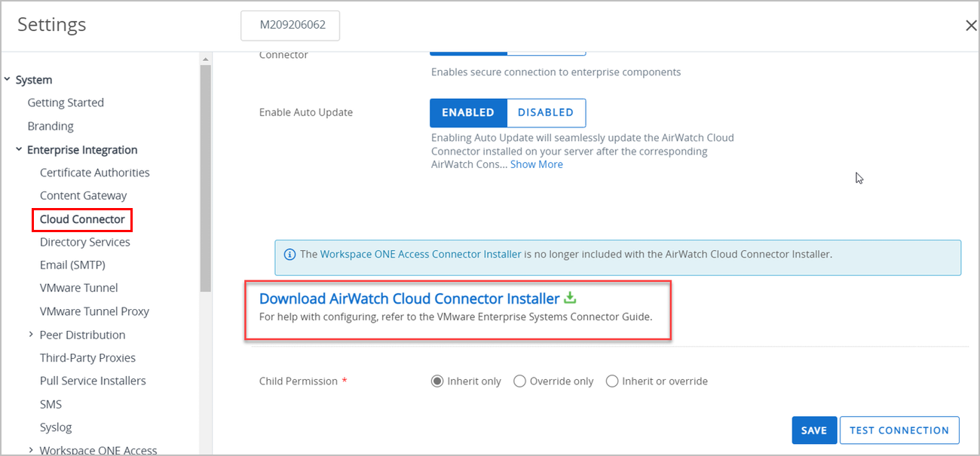The height and width of the screenshot is (456, 980).
Task: Set Enable Auto Update to Enabled
Action: click(468, 112)
